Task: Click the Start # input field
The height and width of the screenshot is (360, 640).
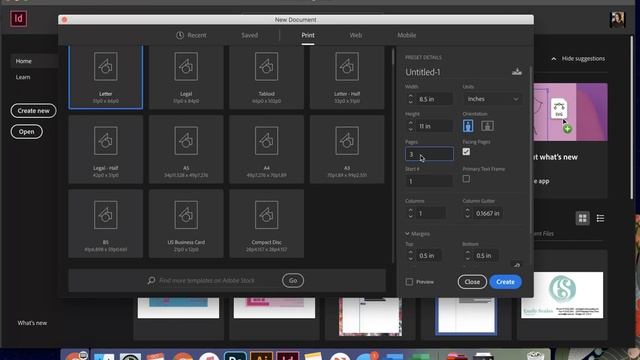Action: [429, 181]
